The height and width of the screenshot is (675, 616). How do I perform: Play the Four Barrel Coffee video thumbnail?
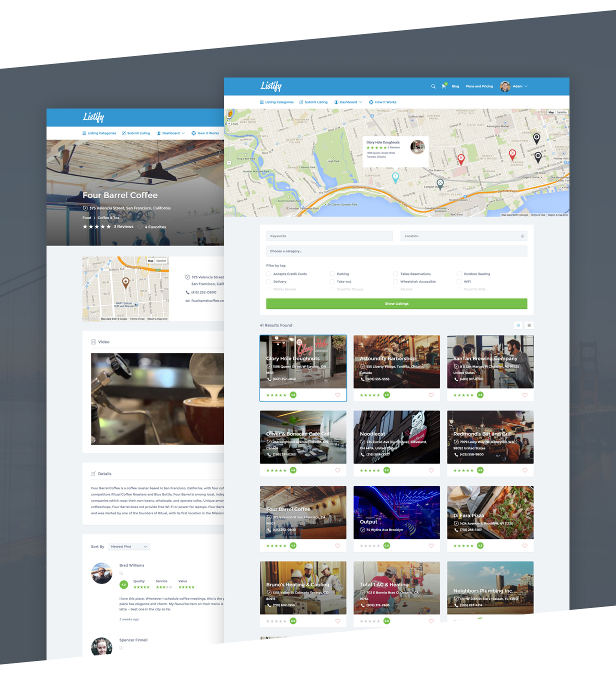click(157, 399)
